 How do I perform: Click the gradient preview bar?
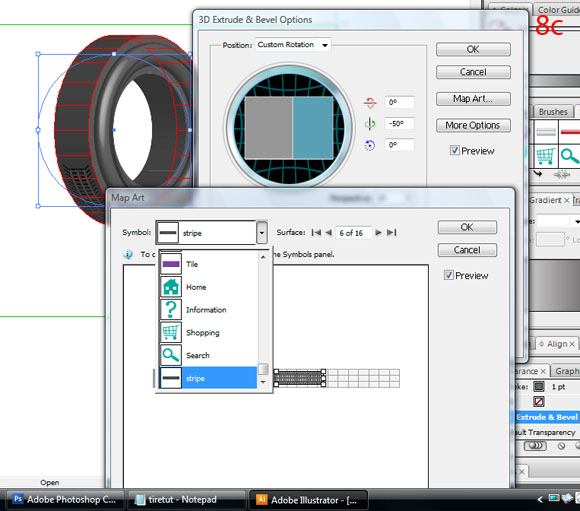tap(554, 286)
